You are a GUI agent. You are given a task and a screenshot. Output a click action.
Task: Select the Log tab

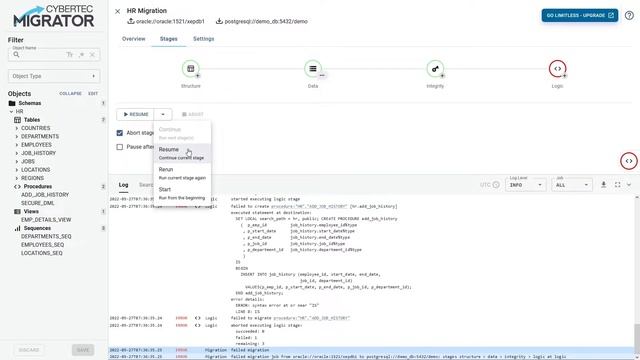pos(123,185)
